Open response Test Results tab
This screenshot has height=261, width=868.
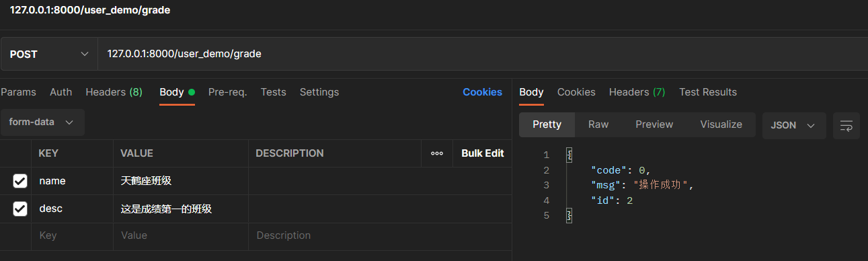coord(708,92)
